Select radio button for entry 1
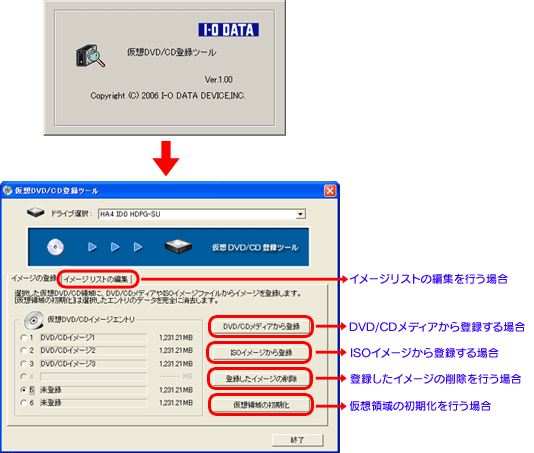 (23, 338)
